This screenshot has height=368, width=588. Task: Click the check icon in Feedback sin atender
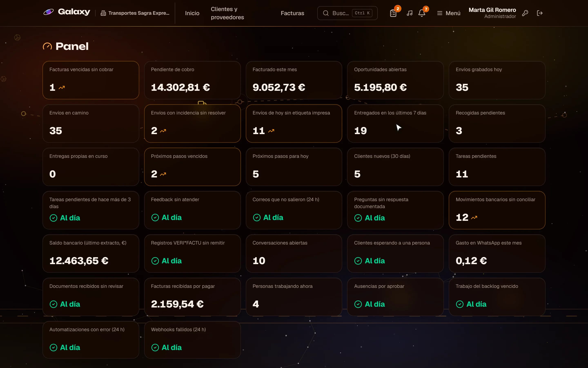(x=155, y=217)
